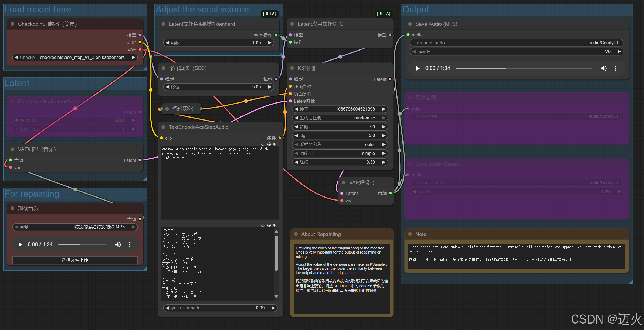Screen dimensions: 644x330
Task: Click the lyrics scrollbar down arrow
Action: [x=276, y=296]
